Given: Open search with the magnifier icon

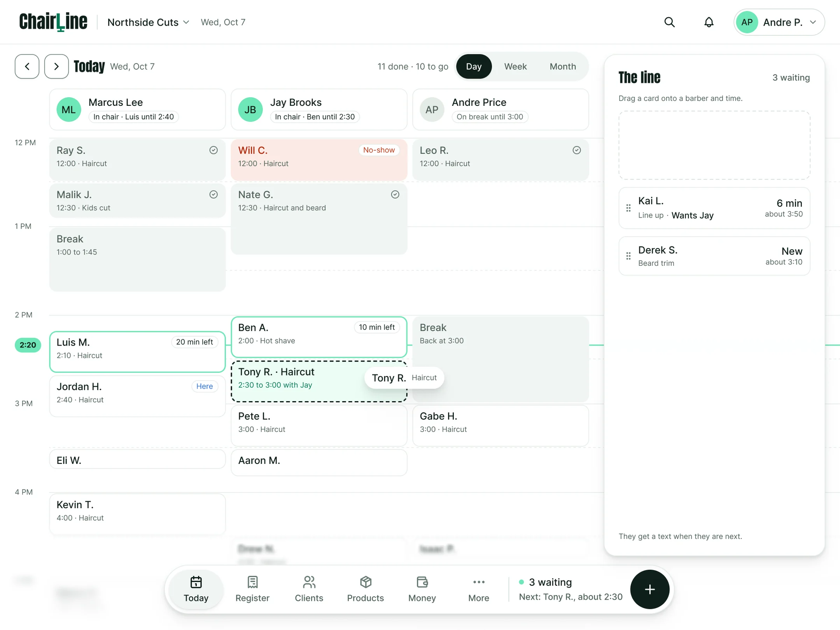Looking at the screenshot, I should point(669,22).
